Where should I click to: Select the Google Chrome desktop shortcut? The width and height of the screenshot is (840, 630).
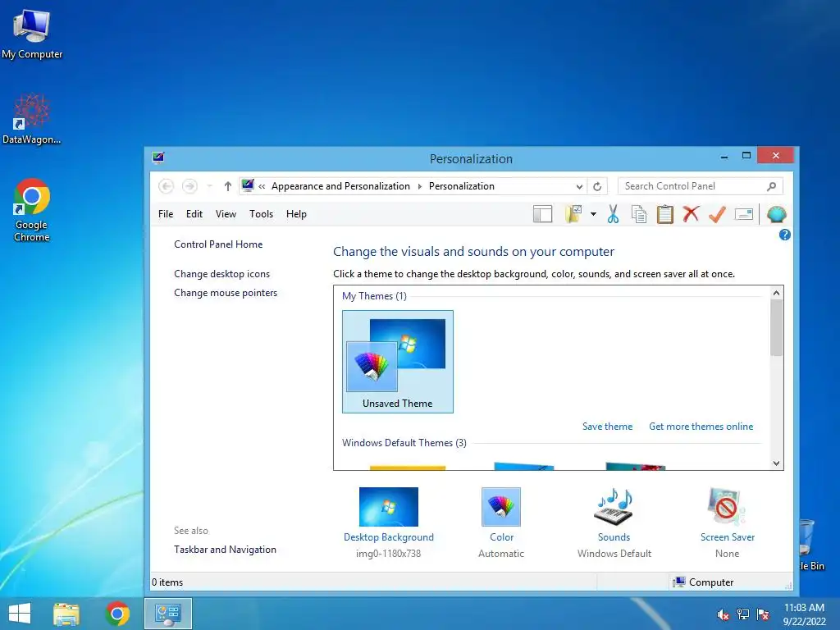pyautogui.click(x=32, y=210)
